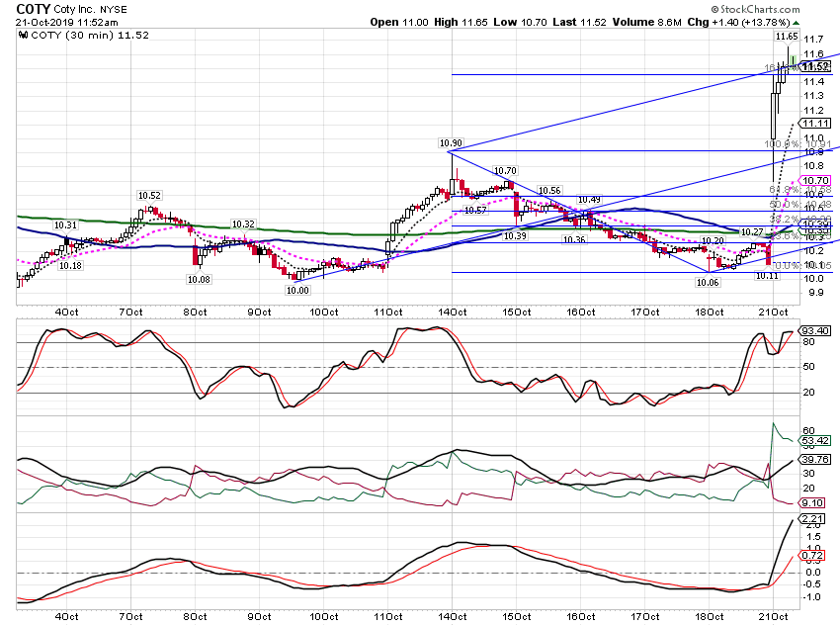Click the Low 10.70 value in header

click(x=520, y=22)
